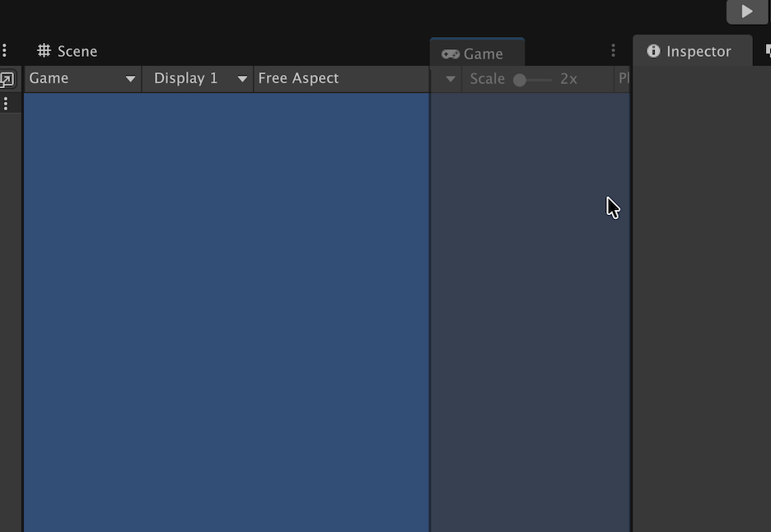Click the vertical dots handle below the overlay icon
The image size is (771, 532).
click(x=7, y=104)
